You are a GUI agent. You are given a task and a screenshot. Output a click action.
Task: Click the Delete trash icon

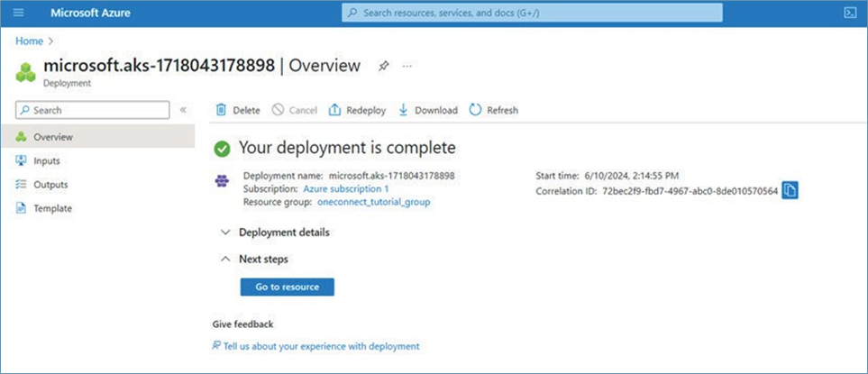coord(222,110)
